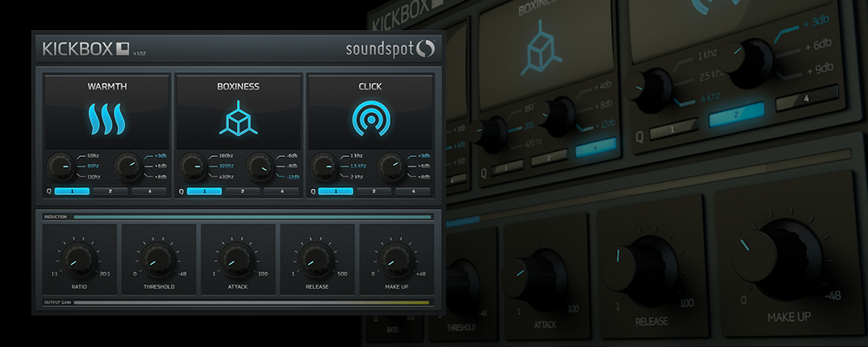
Task: Click the Boxiness cut knob in front window
Action: pyautogui.click(x=260, y=166)
